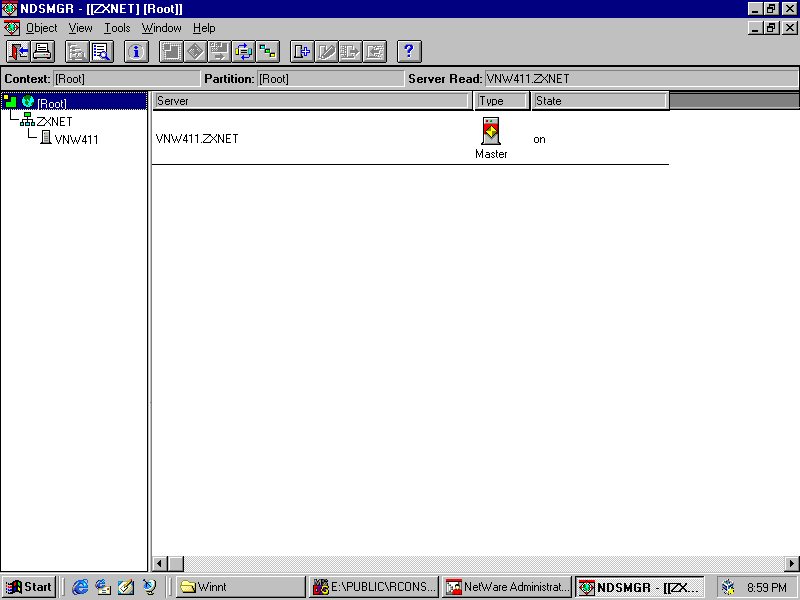Click the Type column header
The width and height of the screenshot is (800, 600).
pyautogui.click(x=502, y=101)
